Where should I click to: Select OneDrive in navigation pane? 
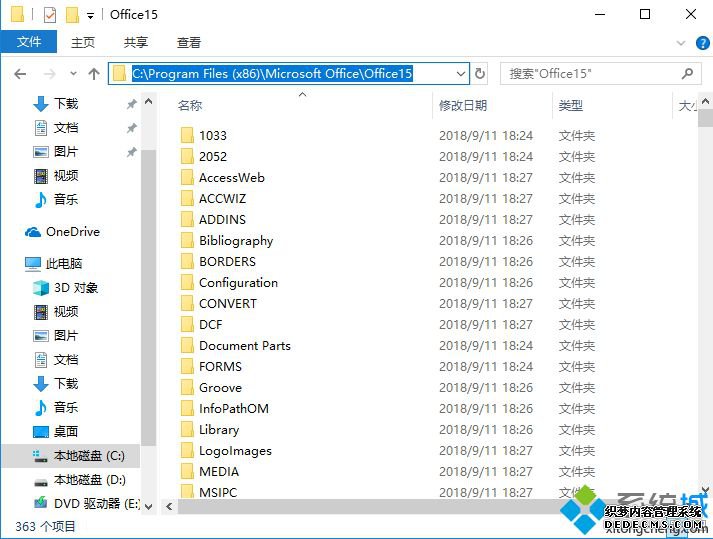62,232
